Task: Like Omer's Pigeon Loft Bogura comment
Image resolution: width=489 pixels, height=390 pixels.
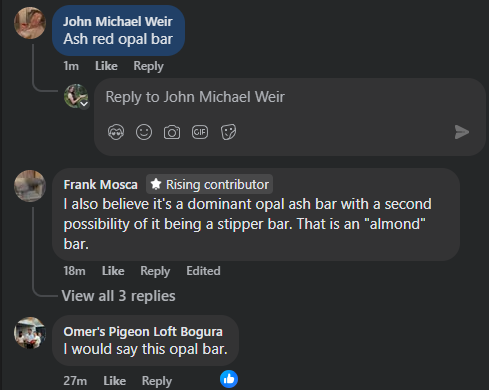Action: [115, 381]
